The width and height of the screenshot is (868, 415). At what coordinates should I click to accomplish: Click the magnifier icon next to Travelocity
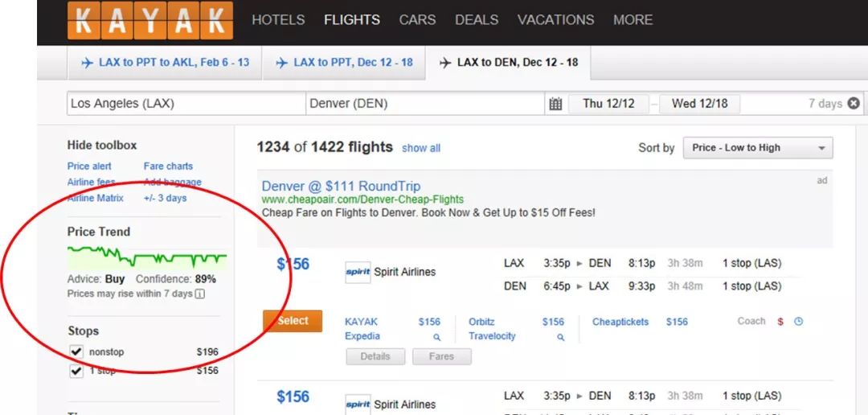(x=560, y=337)
